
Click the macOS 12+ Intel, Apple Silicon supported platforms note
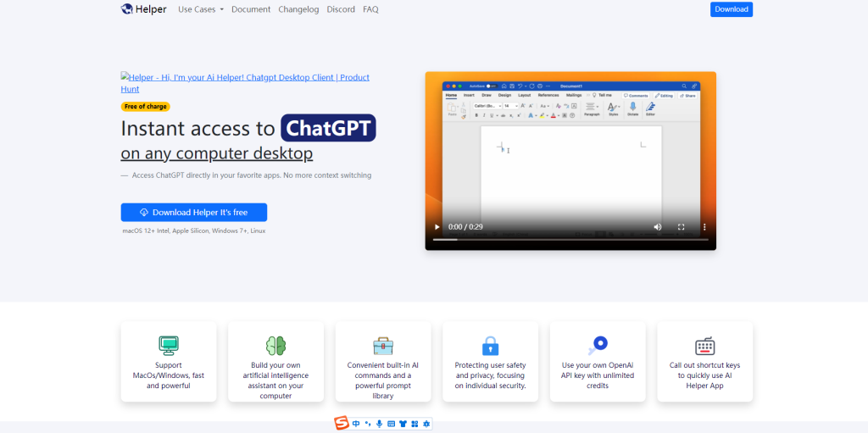click(194, 230)
